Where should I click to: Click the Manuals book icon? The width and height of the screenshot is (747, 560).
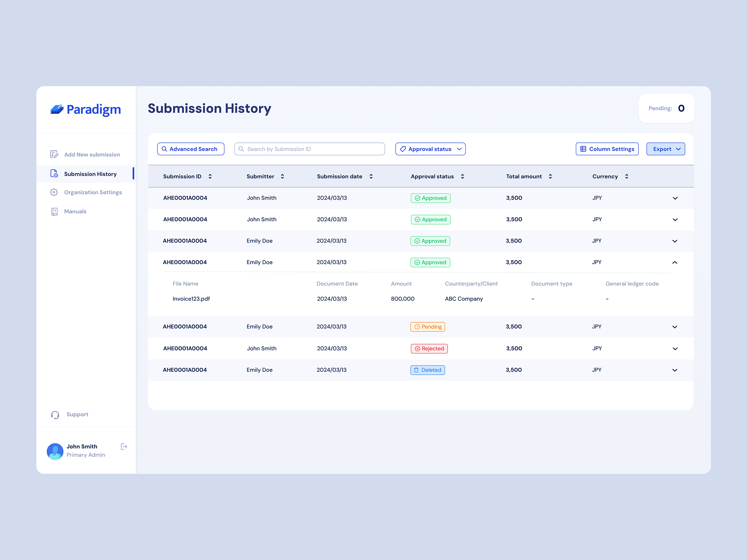54,211
